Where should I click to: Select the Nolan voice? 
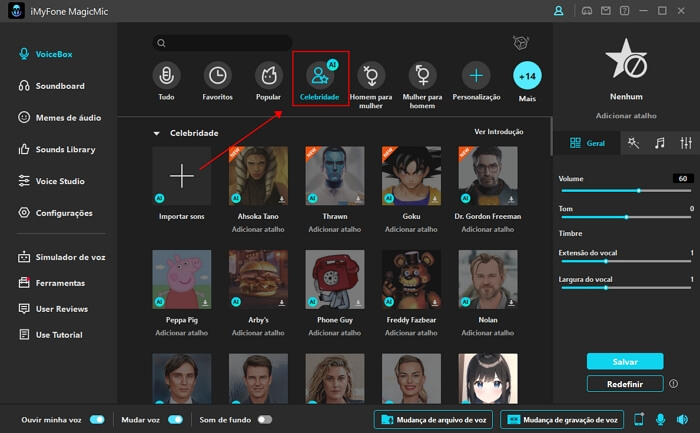(x=488, y=279)
